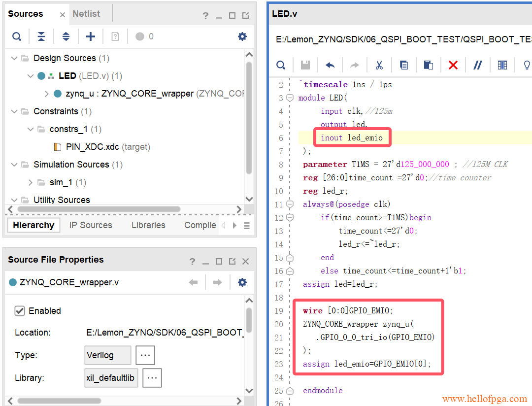Screen dimensions: 532x406
Task: Switch to the IP Sources tab
Action: [x=91, y=225]
